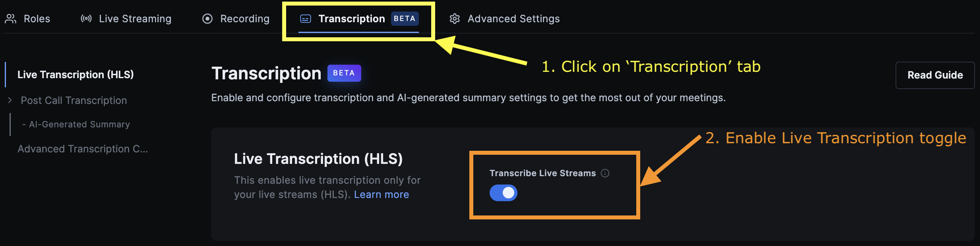Open the Advanced Settings tab

click(x=513, y=18)
